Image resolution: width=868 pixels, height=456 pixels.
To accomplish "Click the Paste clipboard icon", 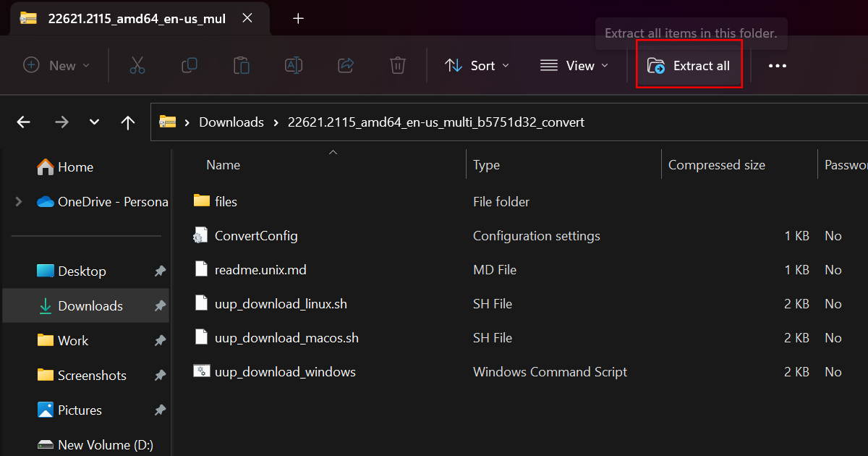I will [242, 66].
